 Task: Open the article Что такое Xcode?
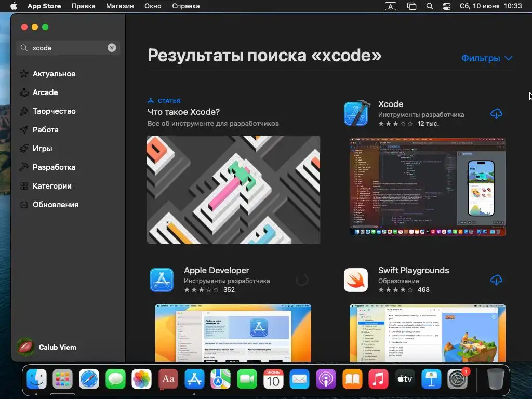pyautogui.click(x=183, y=112)
